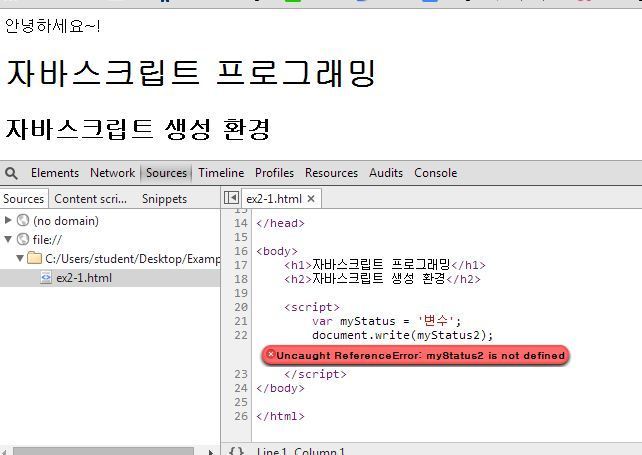Click the DevTools search magnifier icon

[11, 173]
